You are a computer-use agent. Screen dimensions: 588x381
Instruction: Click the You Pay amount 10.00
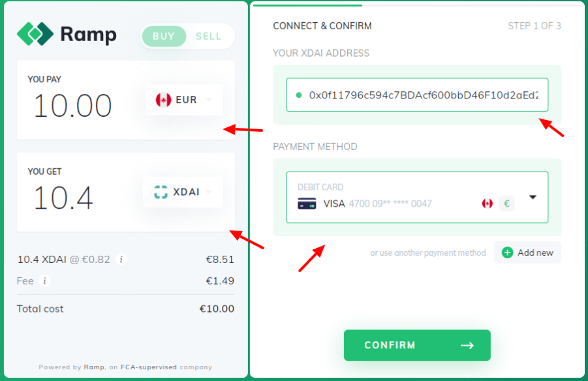click(72, 106)
